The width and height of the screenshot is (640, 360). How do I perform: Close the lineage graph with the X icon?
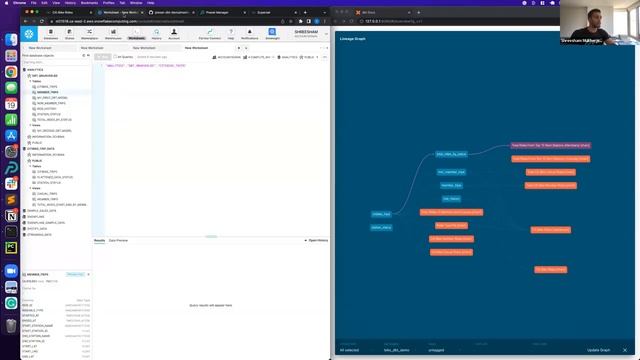pyautogui.click(x=625, y=350)
